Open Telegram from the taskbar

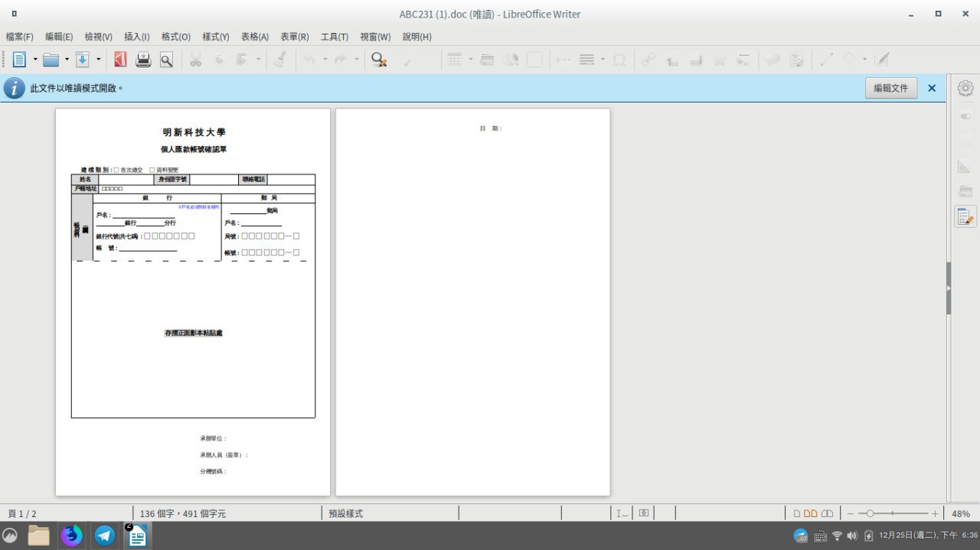(x=105, y=535)
